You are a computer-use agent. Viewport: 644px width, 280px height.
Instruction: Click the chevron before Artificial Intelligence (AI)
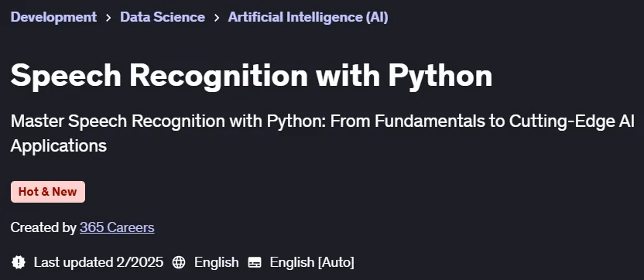click(x=217, y=18)
